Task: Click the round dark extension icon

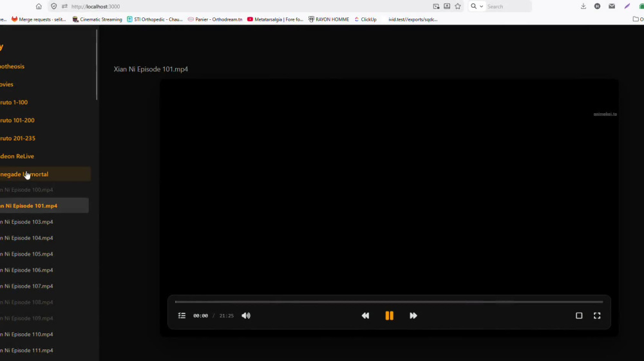Action: pyautogui.click(x=597, y=6)
